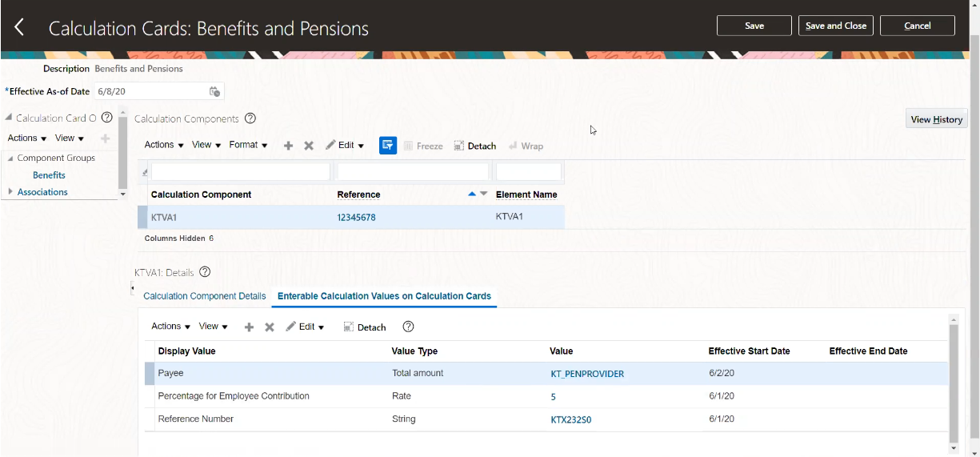The image size is (980, 457).
Task: Open the KT_PENPROVIDER value link
Action: (x=587, y=374)
